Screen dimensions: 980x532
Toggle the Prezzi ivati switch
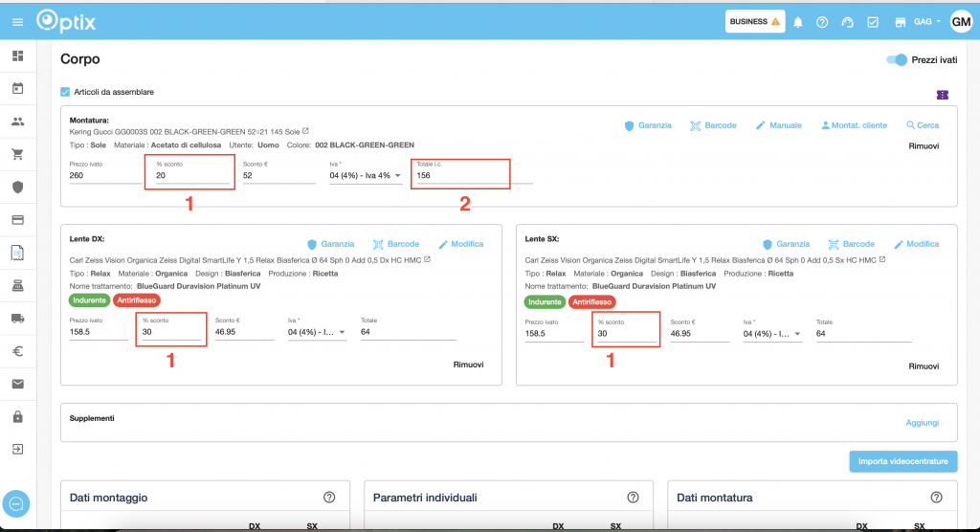tap(897, 59)
